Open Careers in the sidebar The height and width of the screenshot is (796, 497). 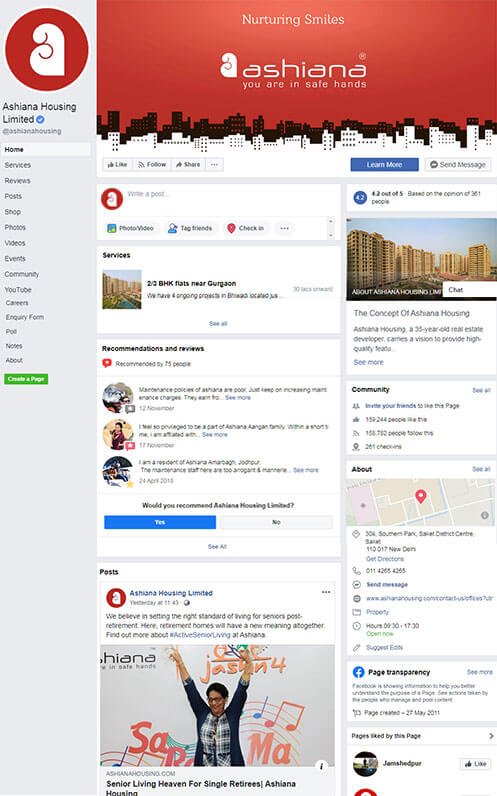coord(17,303)
